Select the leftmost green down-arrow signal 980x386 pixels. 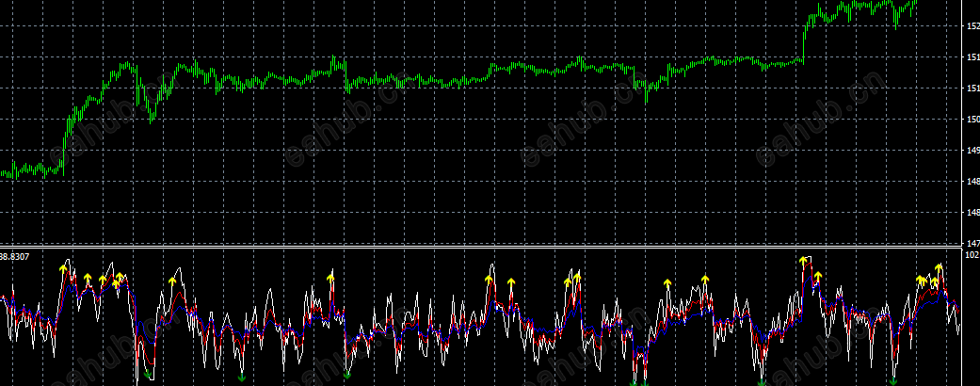pyautogui.click(x=148, y=374)
